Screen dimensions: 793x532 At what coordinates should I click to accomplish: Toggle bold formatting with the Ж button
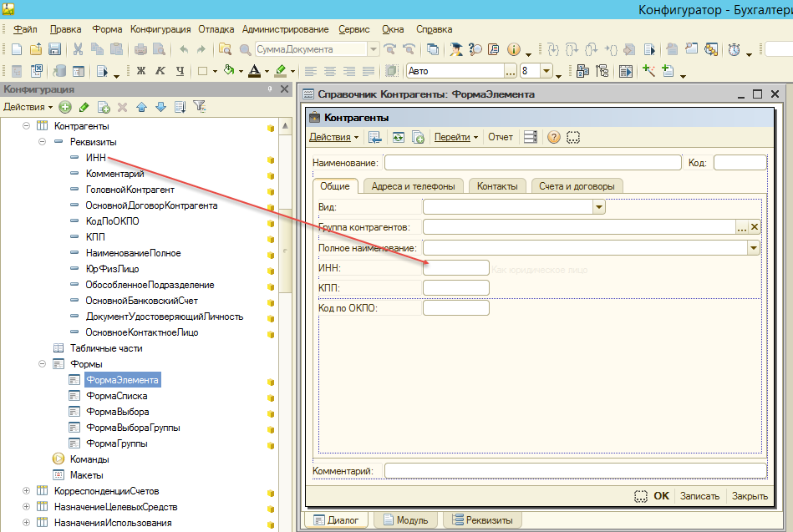pos(140,71)
